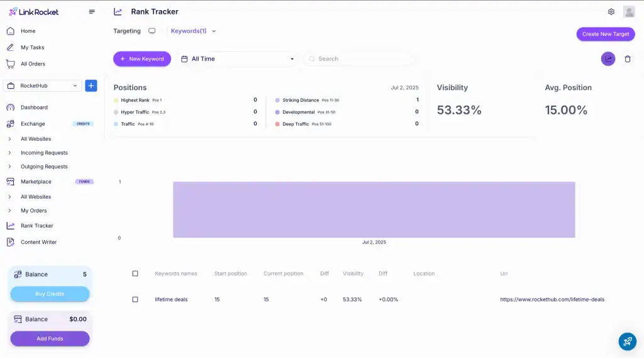Click the 15.00% Avg. Position value
The width and height of the screenshot is (644, 358).
click(x=566, y=110)
